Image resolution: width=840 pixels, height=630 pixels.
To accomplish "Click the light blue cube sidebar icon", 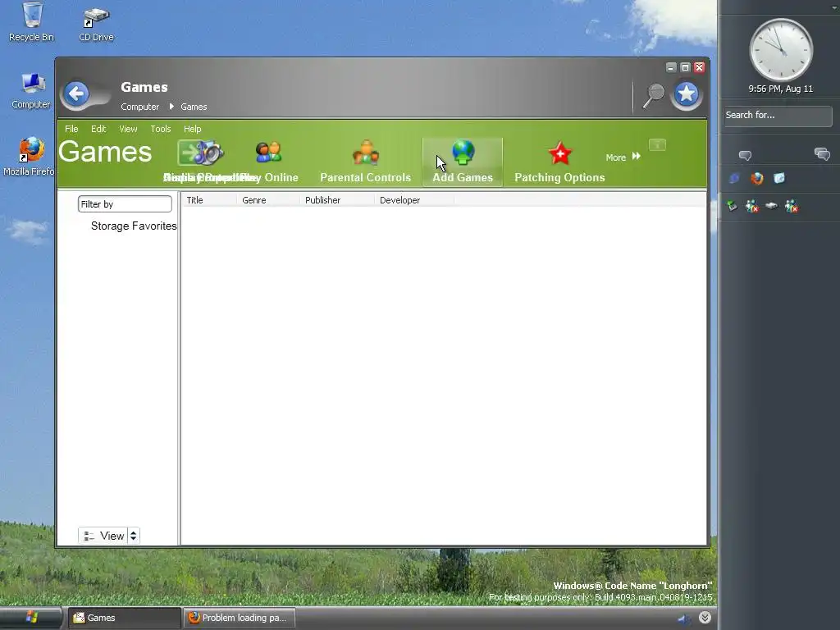I will 779,178.
